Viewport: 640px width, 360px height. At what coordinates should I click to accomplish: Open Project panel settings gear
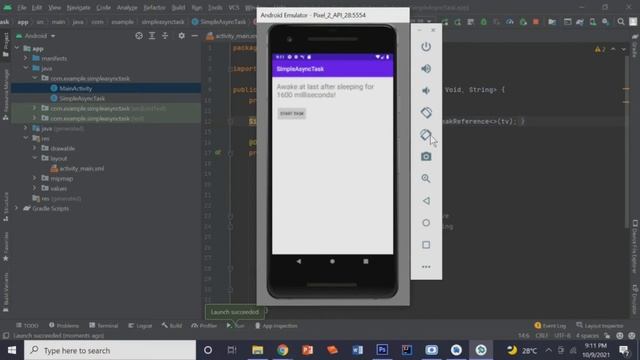point(182,36)
